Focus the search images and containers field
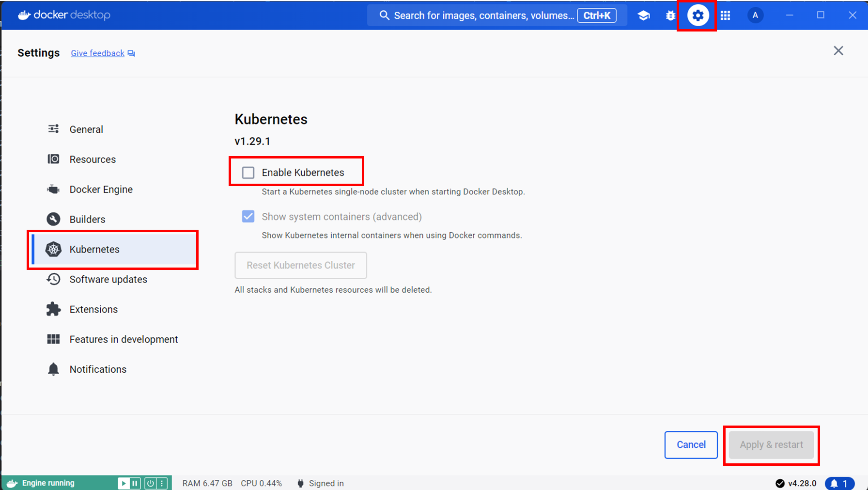This screenshot has height=490, width=868. click(x=497, y=16)
